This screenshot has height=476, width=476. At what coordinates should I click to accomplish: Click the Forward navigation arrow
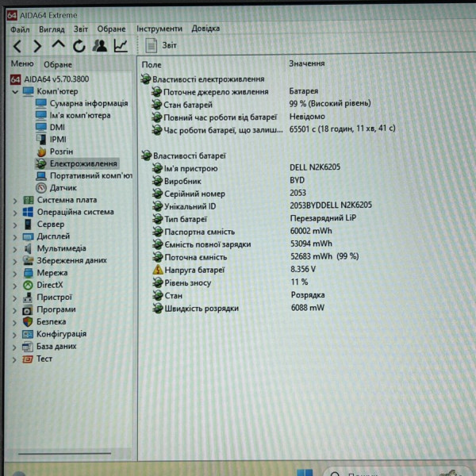tap(37, 47)
